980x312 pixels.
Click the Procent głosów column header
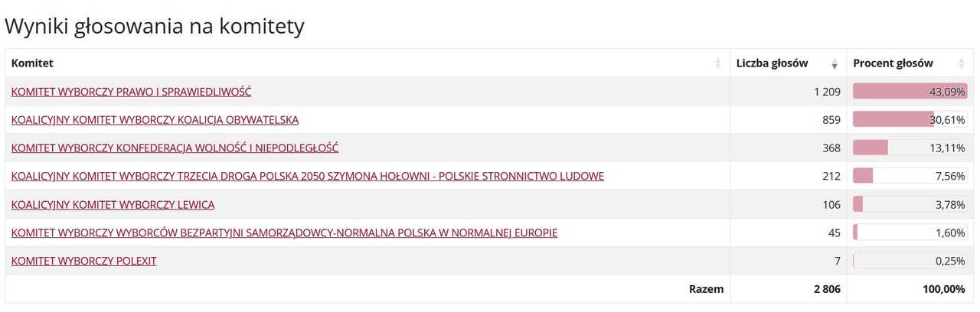point(910,63)
